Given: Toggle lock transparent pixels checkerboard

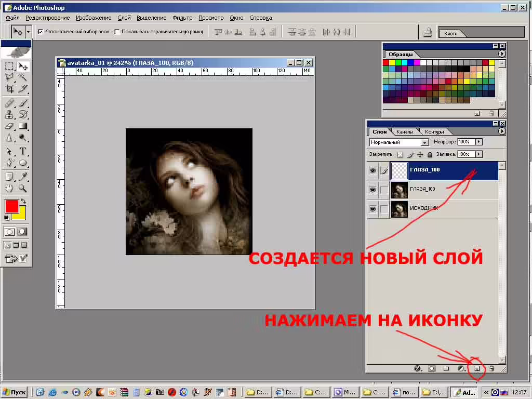Looking at the screenshot, I should point(401,155).
